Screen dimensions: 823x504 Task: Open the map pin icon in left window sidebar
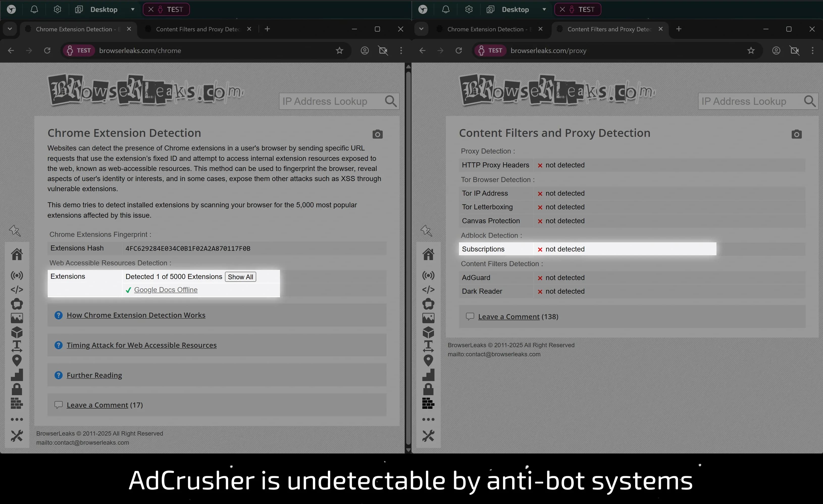point(17,360)
